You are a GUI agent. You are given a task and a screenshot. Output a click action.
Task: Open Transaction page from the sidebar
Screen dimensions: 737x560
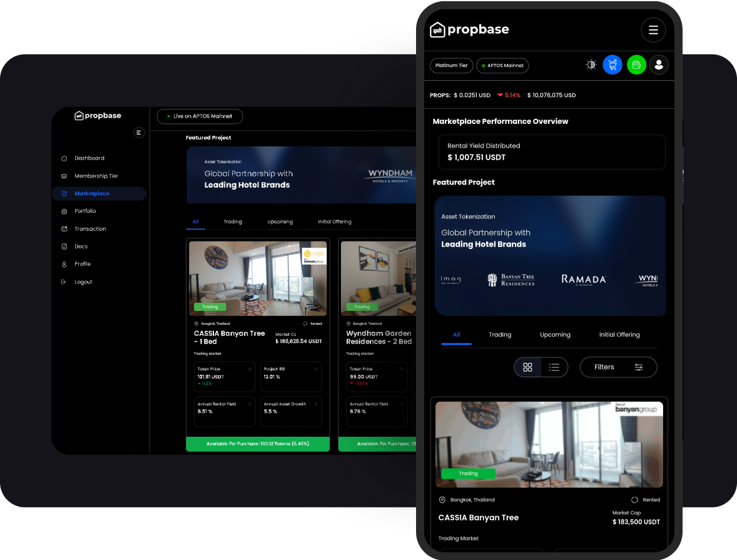point(90,229)
